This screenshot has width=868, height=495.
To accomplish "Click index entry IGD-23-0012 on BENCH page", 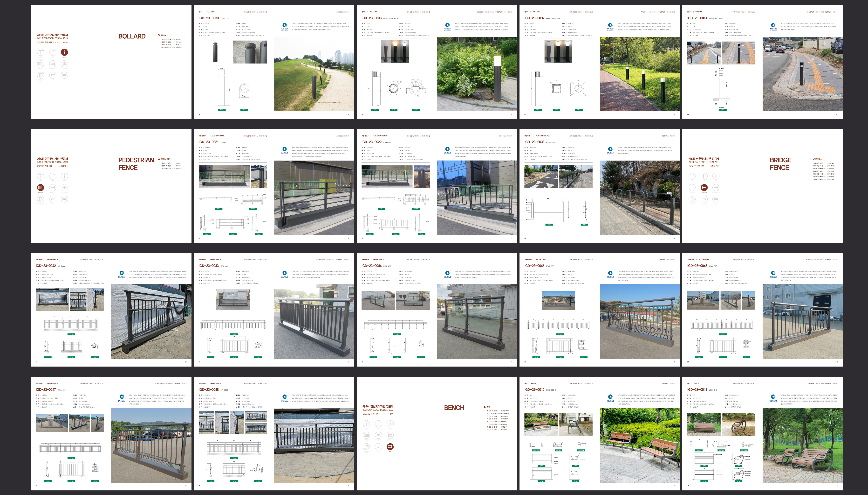I will 498,416.
